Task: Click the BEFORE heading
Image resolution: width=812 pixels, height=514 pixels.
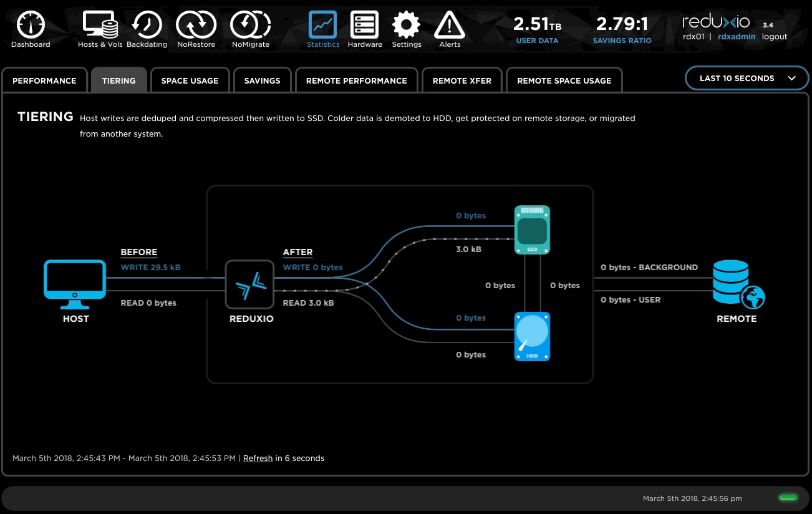Action: click(139, 252)
